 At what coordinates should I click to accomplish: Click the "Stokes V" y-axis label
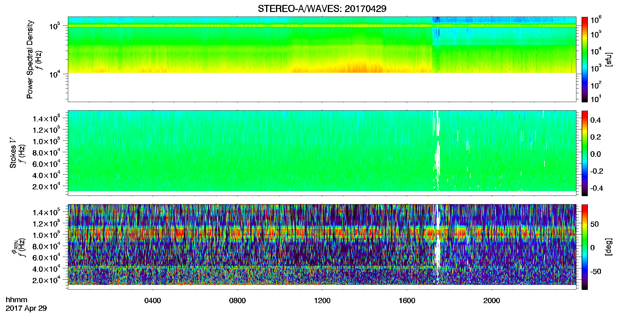point(13,153)
